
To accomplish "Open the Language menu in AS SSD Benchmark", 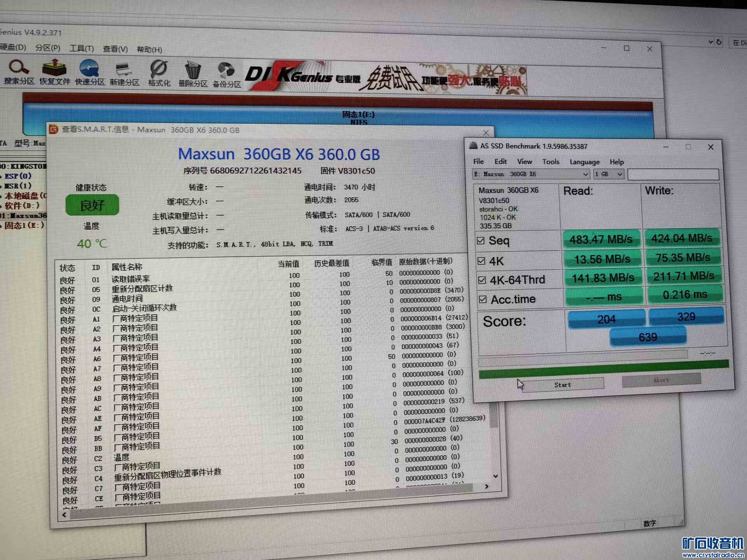I will (584, 162).
